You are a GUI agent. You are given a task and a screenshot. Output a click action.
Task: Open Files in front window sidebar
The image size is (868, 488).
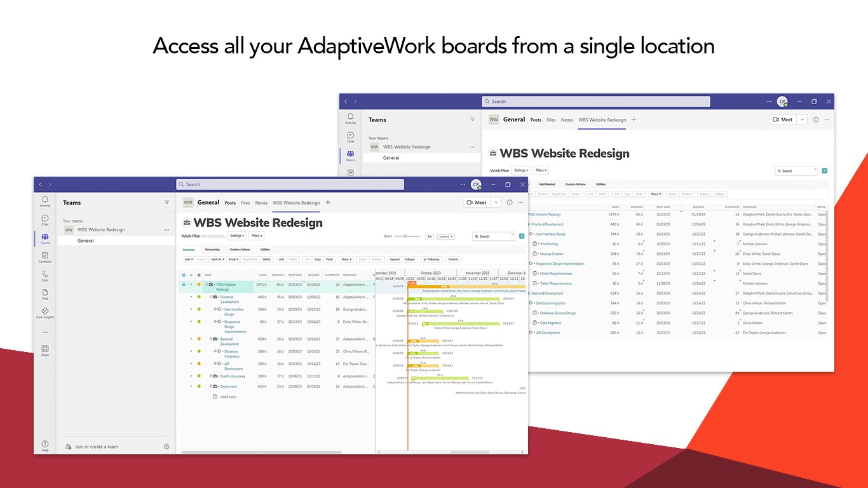pos(45,294)
